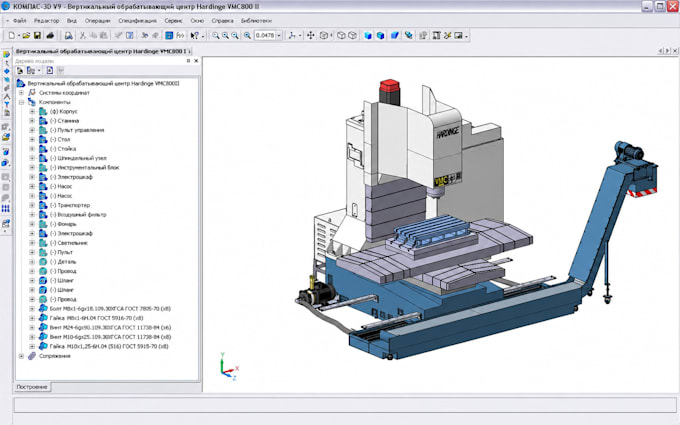Click the magnifier icon left of the zoom field

(x=247, y=36)
